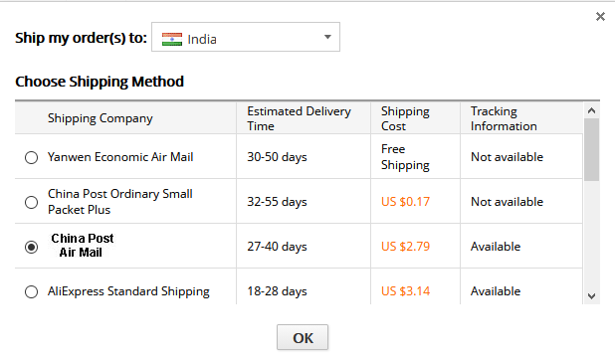The image size is (615, 364).
Task: Click the Shipping Cost column header
Action: tap(405, 118)
